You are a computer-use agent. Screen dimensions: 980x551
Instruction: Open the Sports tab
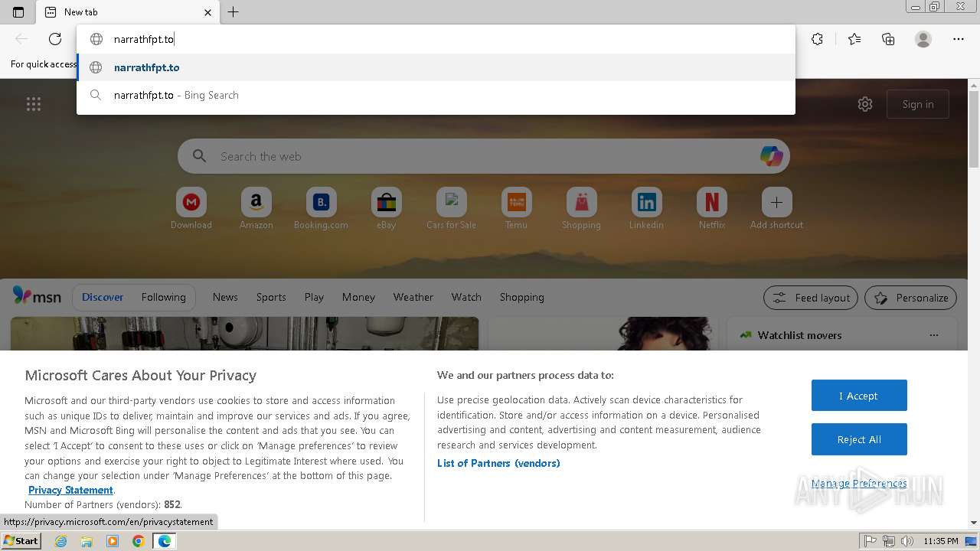coord(271,297)
